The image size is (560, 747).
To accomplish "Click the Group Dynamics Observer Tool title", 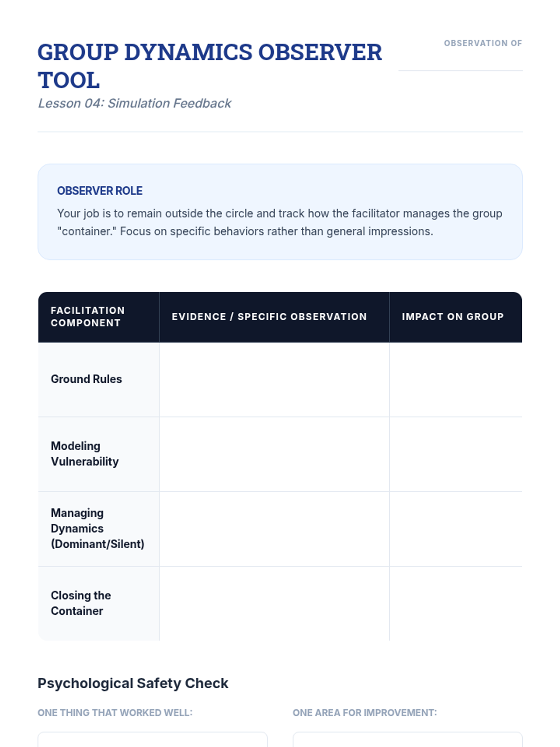I will [x=210, y=66].
